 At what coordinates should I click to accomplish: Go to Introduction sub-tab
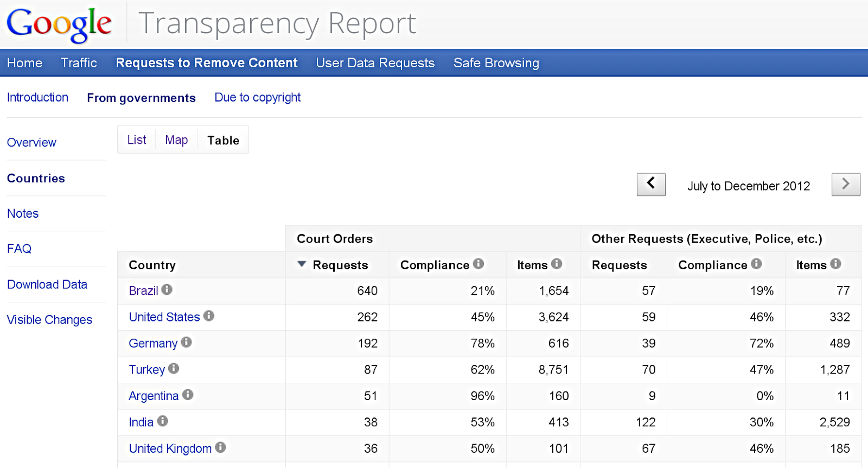click(x=37, y=98)
